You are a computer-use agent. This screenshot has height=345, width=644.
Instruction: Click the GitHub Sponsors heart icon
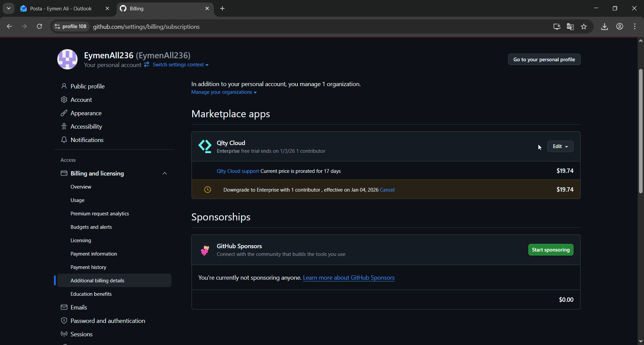point(205,250)
